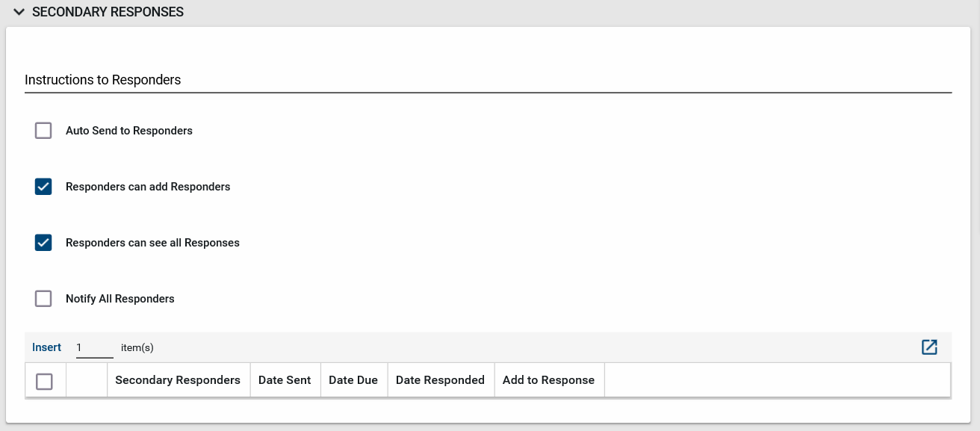980x431 pixels.
Task: Click the item(s) label beside the count field
Action: pos(137,347)
